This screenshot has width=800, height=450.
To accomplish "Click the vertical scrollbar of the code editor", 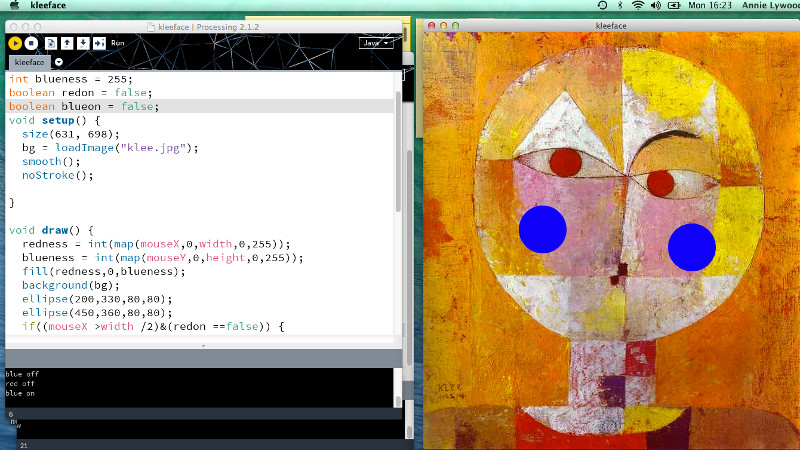I will coord(398,151).
